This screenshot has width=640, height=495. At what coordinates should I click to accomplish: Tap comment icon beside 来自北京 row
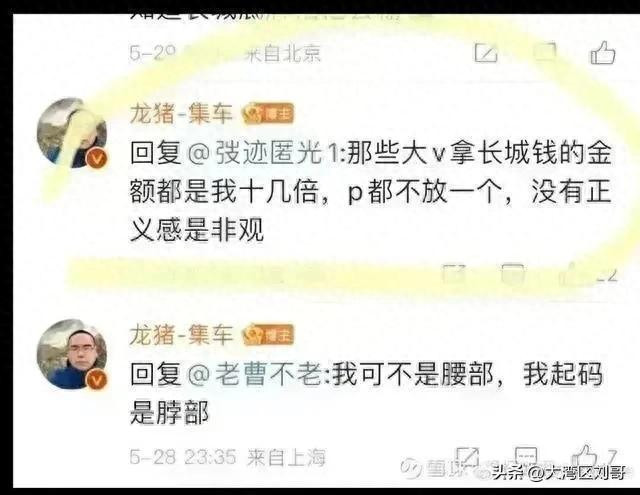click(545, 52)
